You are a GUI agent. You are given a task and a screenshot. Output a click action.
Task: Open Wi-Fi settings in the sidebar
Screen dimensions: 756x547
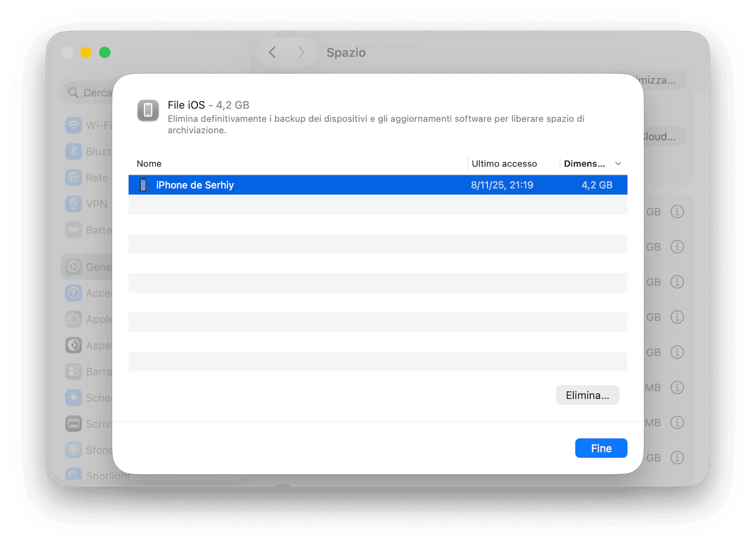tap(89, 125)
